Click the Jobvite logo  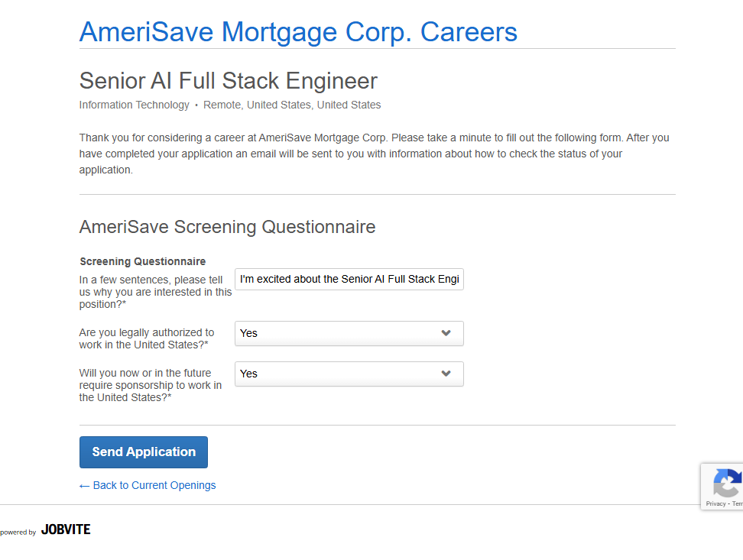coord(66,529)
